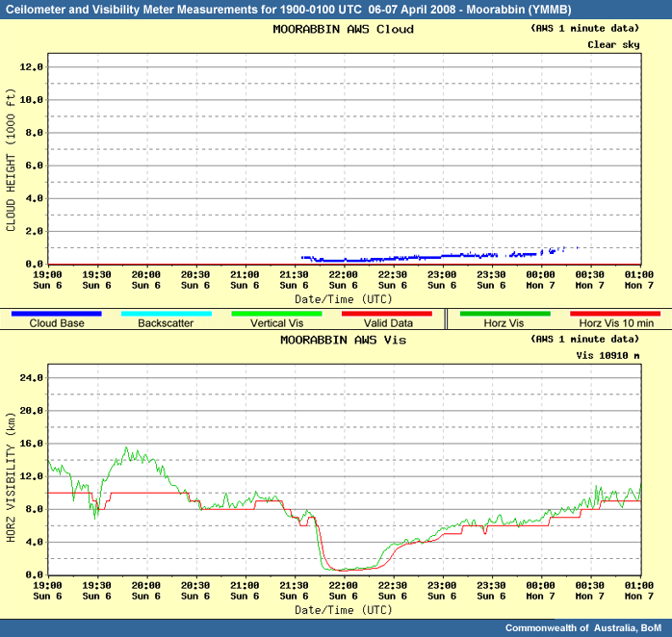Click the 'MOORABBIN AWS Cloud' chart title
672x637 pixels.
point(344,29)
